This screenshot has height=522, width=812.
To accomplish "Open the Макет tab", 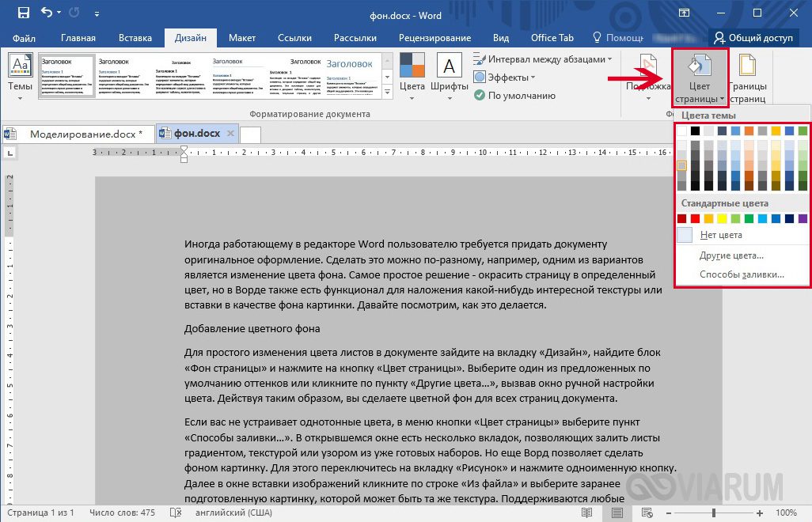I will (242, 38).
